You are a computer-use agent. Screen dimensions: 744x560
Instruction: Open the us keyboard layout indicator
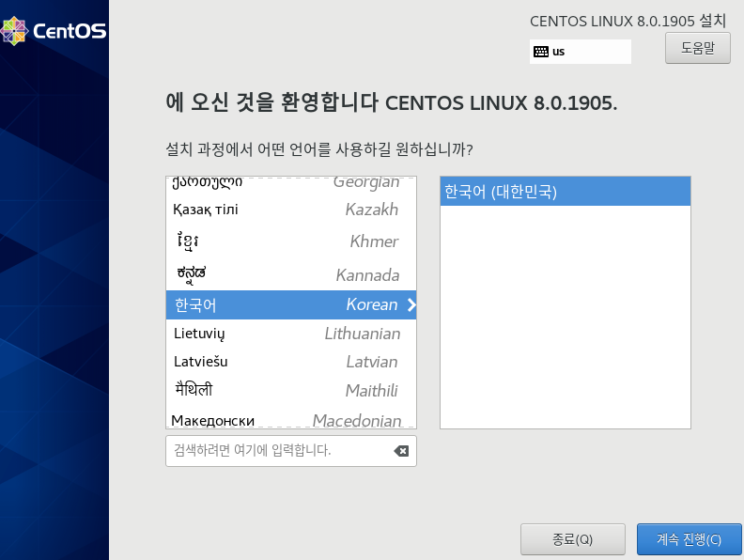click(581, 52)
